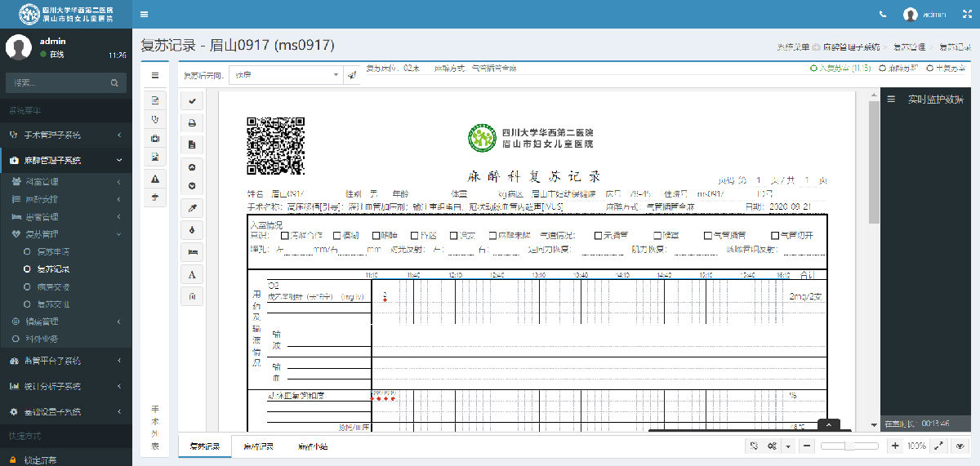
Task: Open the gear settings dropdown arrow in bottom toolbar
Action: pyautogui.click(x=788, y=446)
